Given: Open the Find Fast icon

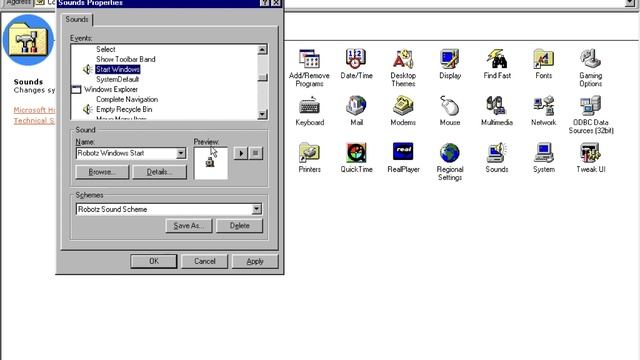Looking at the screenshot, I should [497, 59].
